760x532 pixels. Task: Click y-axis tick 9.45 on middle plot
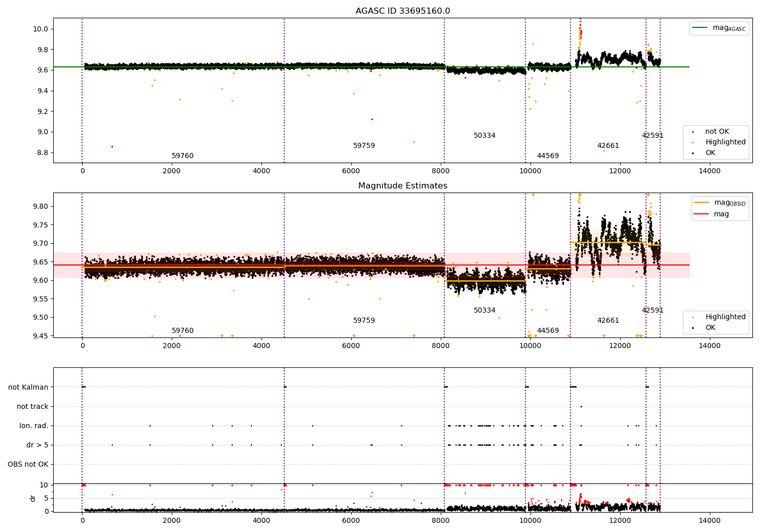pyautogui.click(x=41, y=336)
